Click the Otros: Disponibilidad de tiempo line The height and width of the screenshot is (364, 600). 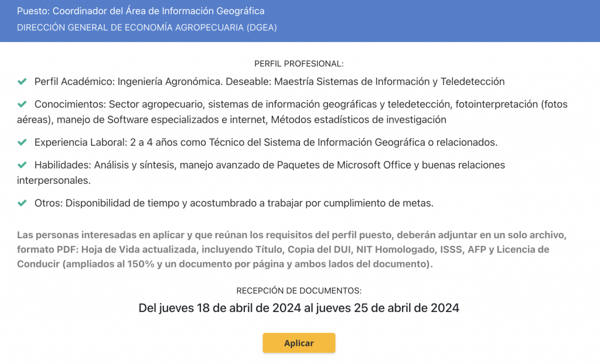pos(234,203)
